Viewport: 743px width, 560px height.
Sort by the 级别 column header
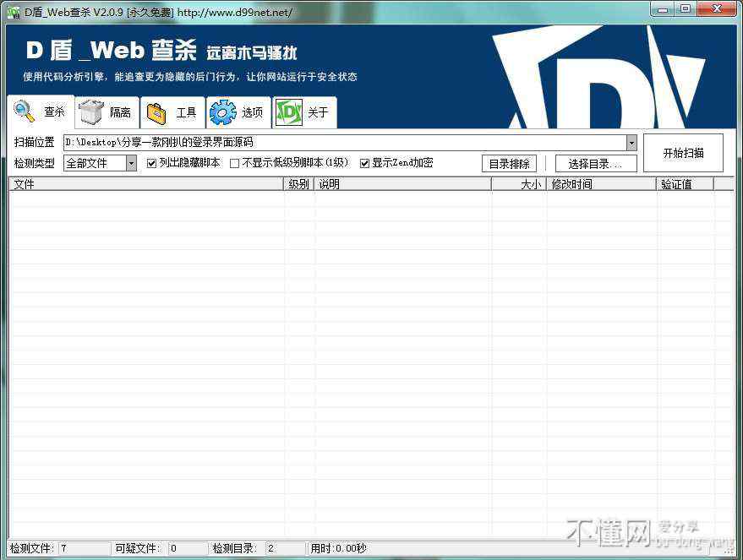coord(299,184)
